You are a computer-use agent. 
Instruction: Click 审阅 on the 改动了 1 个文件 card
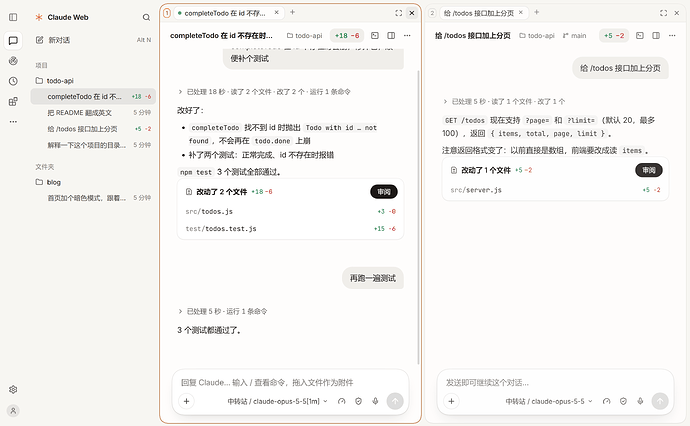tap(649, 170)
